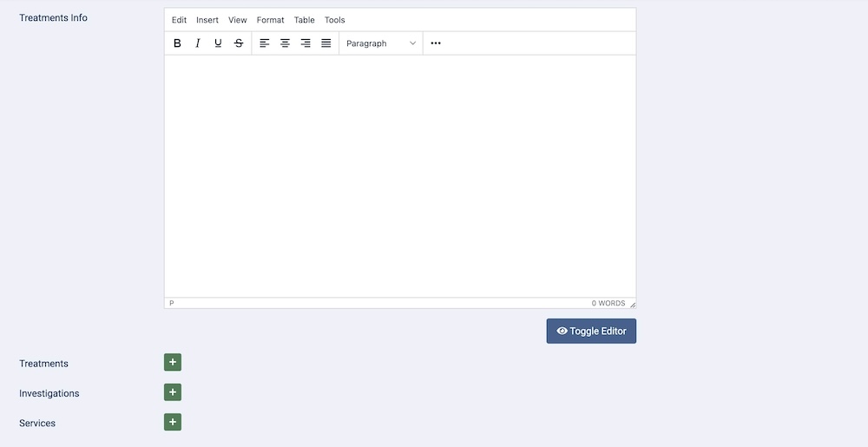
Task: Open the Insert menu
Action: pos(207,20)
